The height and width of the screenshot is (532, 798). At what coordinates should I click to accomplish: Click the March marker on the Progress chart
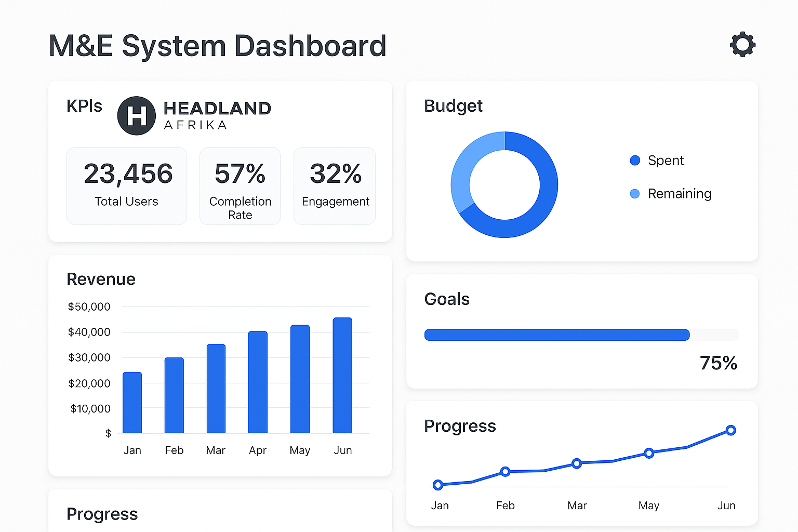coord(577,463)
